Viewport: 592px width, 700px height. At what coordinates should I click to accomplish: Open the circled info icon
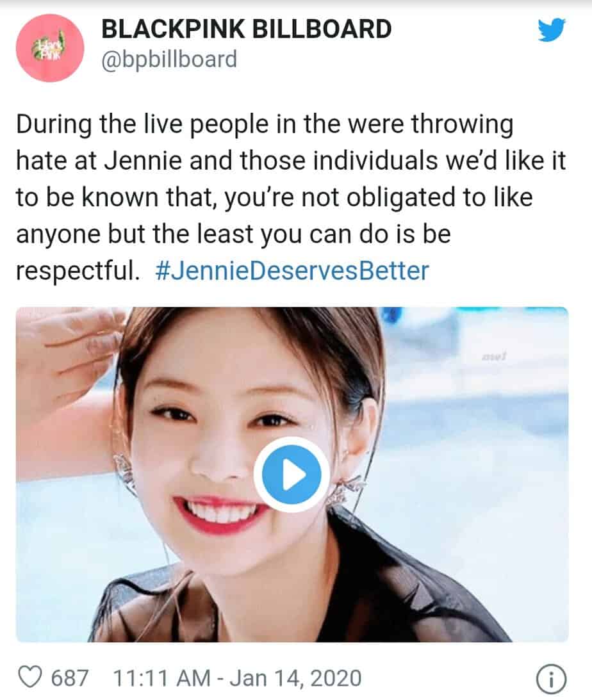point(551,680)
